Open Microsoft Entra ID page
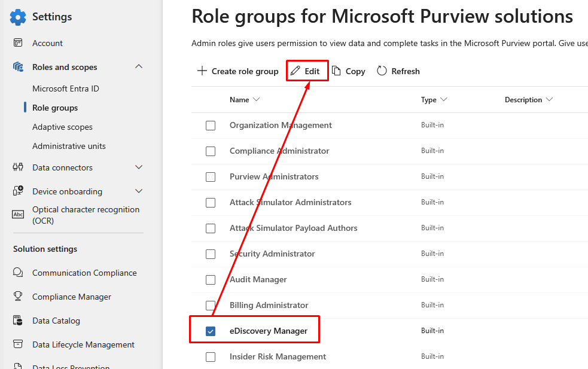The width and height of the screenshot is (588, 369). coord(66,89)
